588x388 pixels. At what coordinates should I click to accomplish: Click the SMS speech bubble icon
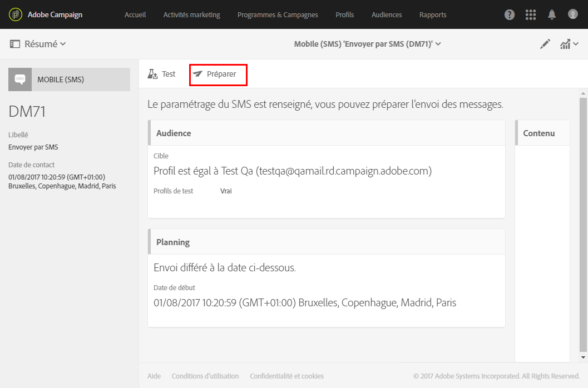tap(20, 79)
